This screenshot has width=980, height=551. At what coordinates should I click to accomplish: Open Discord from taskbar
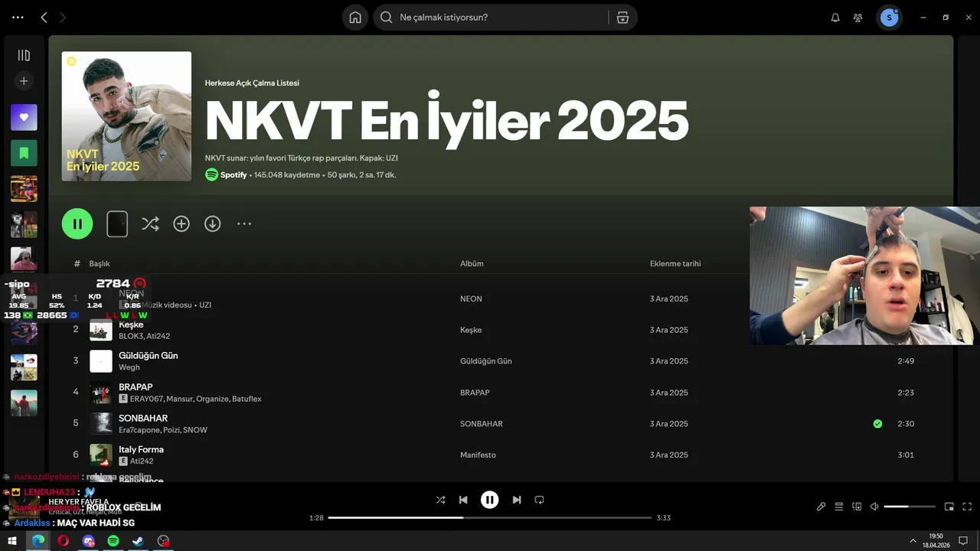88,541
